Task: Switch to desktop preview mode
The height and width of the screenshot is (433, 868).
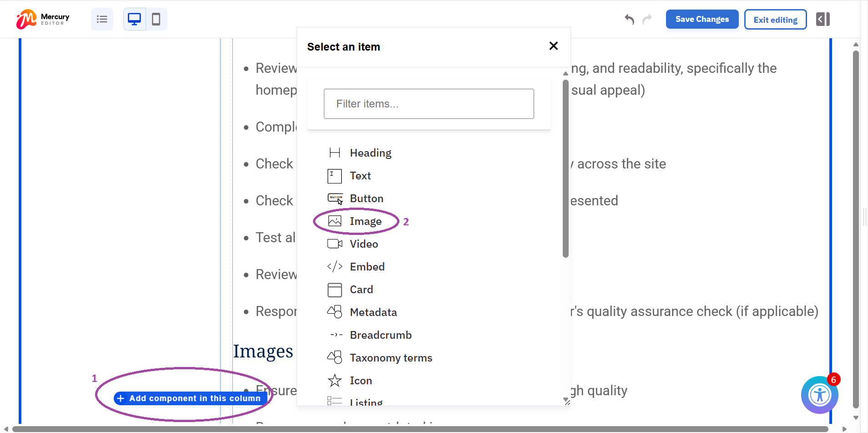Action: point(134,19)
